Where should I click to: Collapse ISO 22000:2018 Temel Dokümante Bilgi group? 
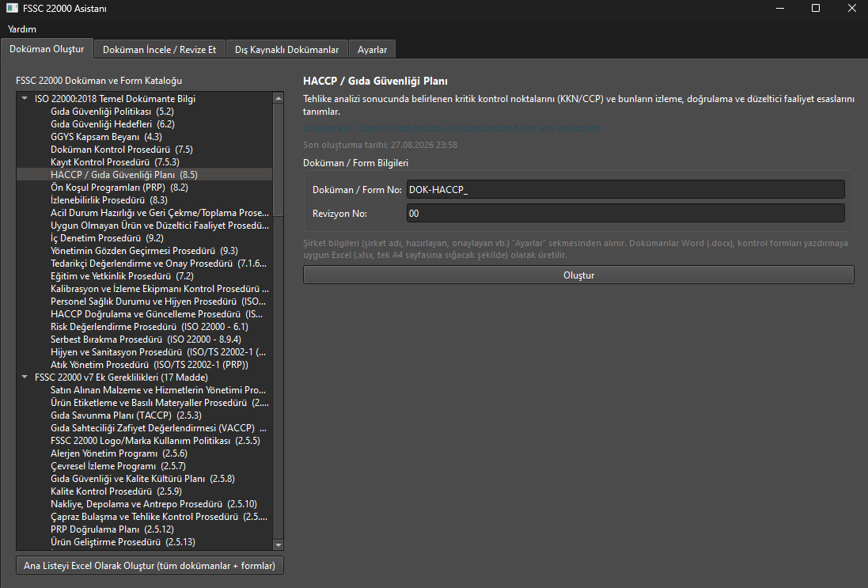[x=25, y=99]
